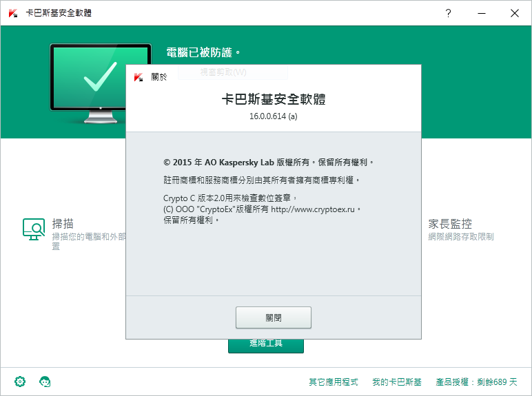Screen dimensions: 532x396
Task: Close the Kaspersky main window
Action: 514,13
